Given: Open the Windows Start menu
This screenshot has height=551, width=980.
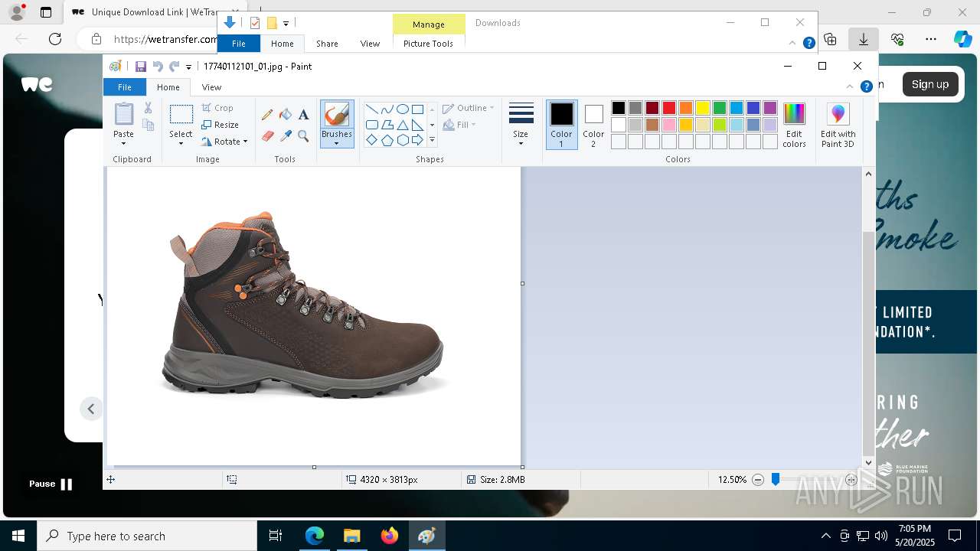Looking at the screenshot, I should click(18, 536).
